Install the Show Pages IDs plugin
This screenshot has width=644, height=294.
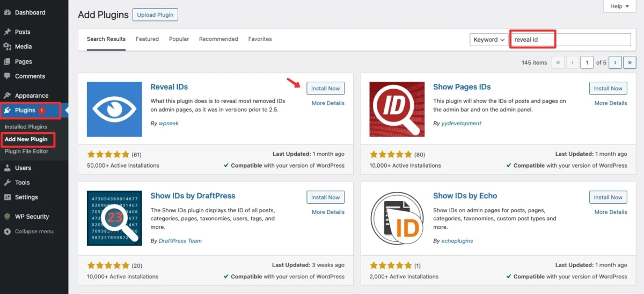(608, 89)
